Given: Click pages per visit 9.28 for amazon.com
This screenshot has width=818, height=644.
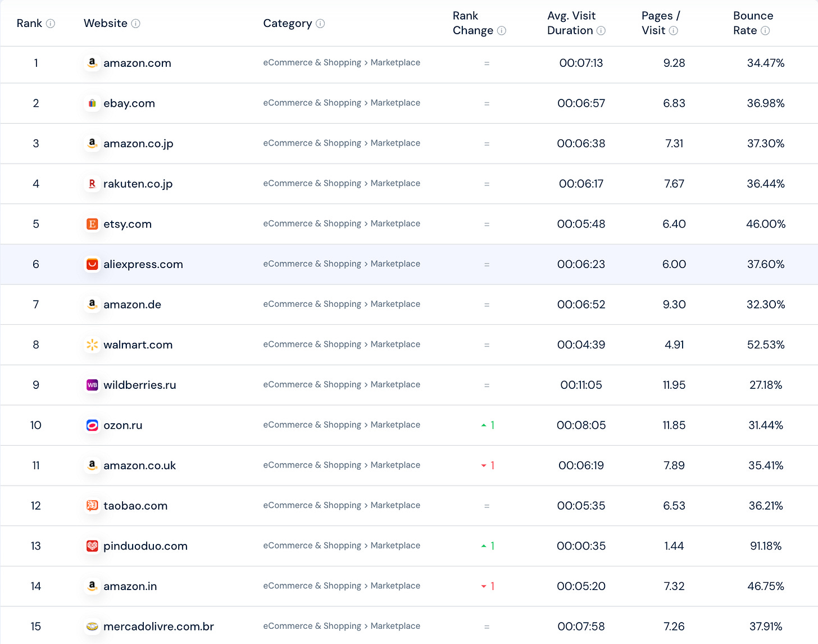Looking at the screenshot, I should click(x=674, y=63).
